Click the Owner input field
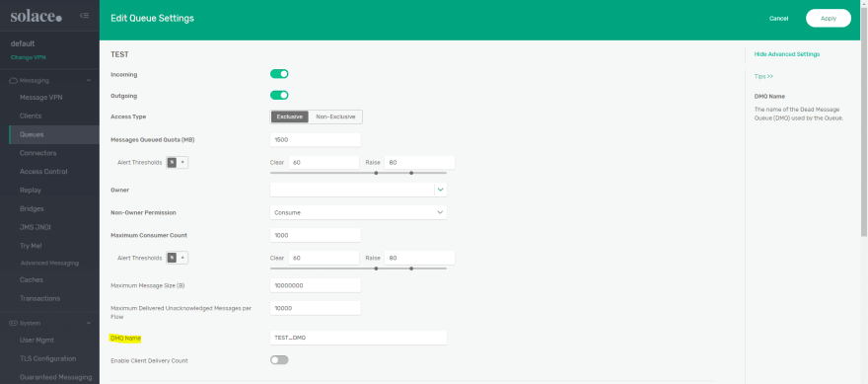Screen dimensions: 868x384 coord(352,190)
